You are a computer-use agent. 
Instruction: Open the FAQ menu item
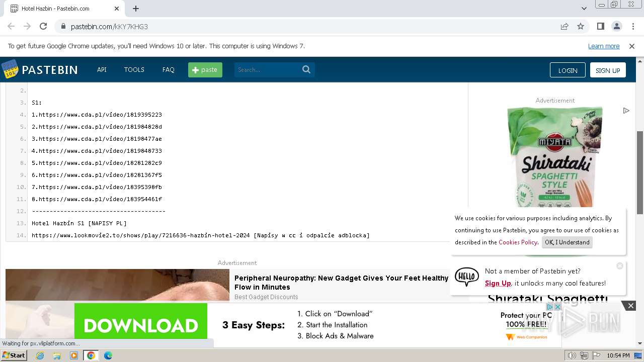pos(169,70)
